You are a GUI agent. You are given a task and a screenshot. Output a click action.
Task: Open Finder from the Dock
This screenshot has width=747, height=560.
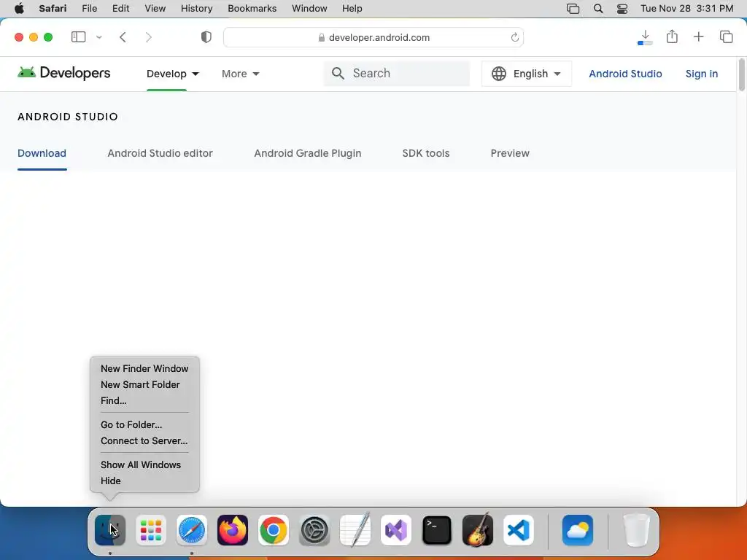pyautogui.click(x=110, y=530)
